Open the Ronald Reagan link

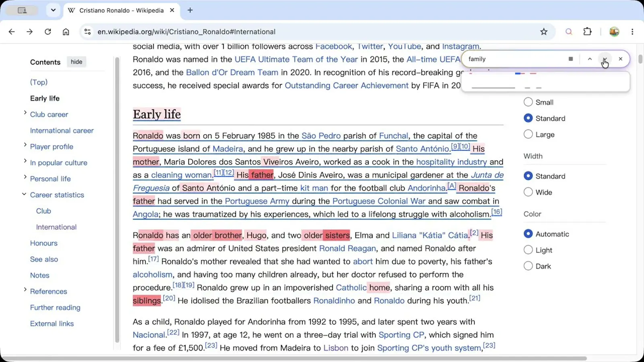click(x=347, y=248)
